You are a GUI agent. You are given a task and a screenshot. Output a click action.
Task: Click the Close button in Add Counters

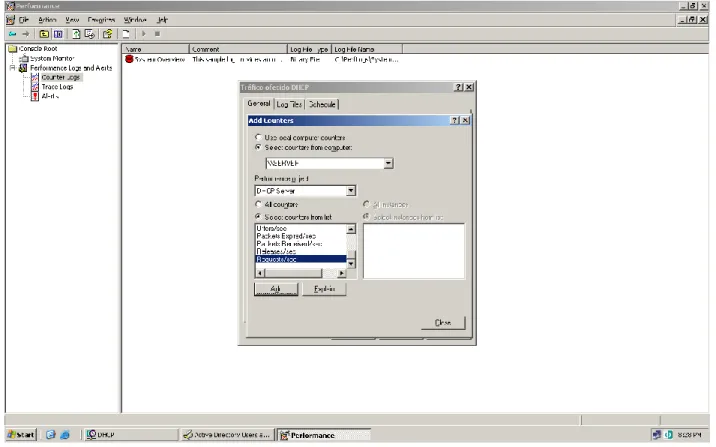point(442,322)
